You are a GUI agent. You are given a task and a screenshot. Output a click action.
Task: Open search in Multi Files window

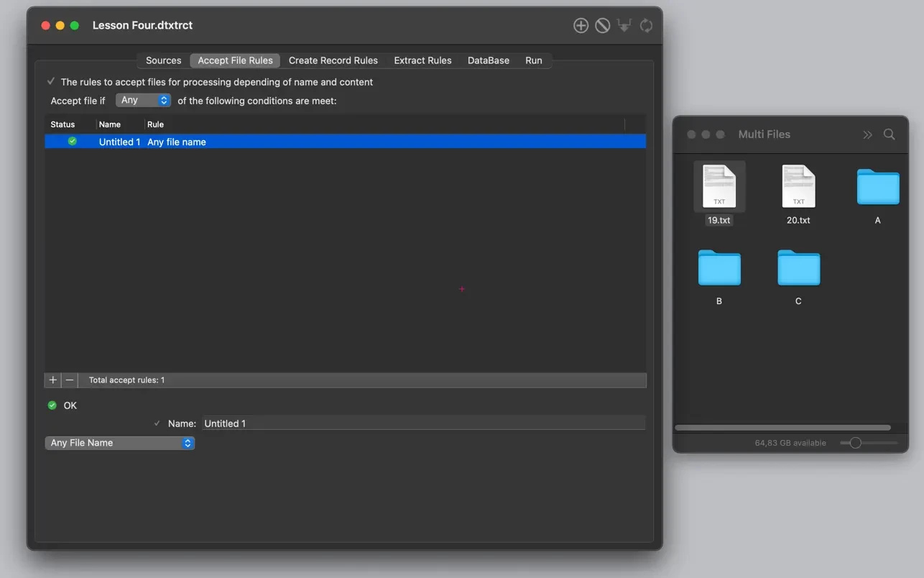[x=889, y=134]
